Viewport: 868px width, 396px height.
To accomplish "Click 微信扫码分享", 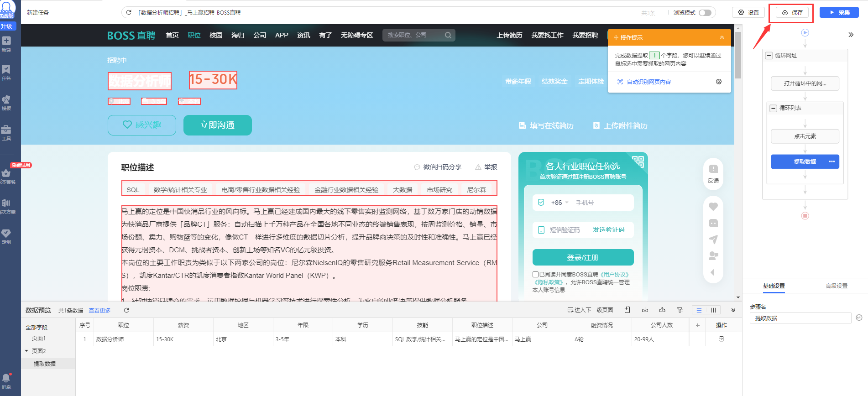I will [438, 167].
